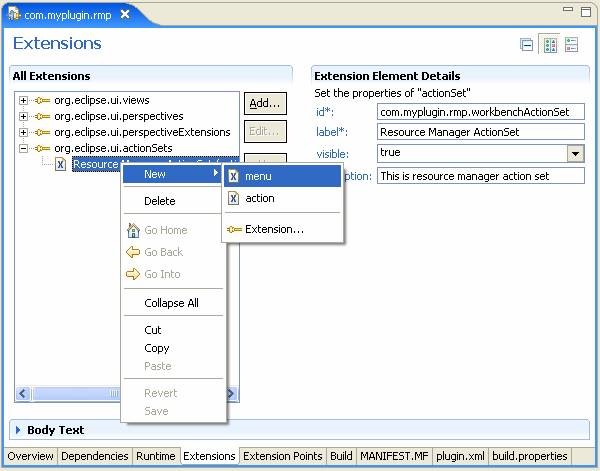This screenshot has height=471, width=600.
Task: Switch to the Overview tab
Action: [x=31, y=456]
